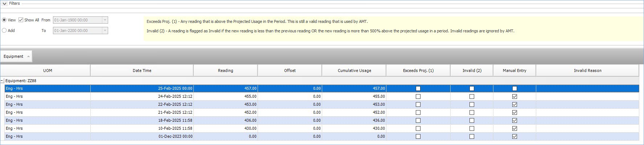Image resolution: width=644 pixels, height=145 pixels.
Task: Select the date cell 24-Feb-2025 12:12
Action: (x=142, y=96)
